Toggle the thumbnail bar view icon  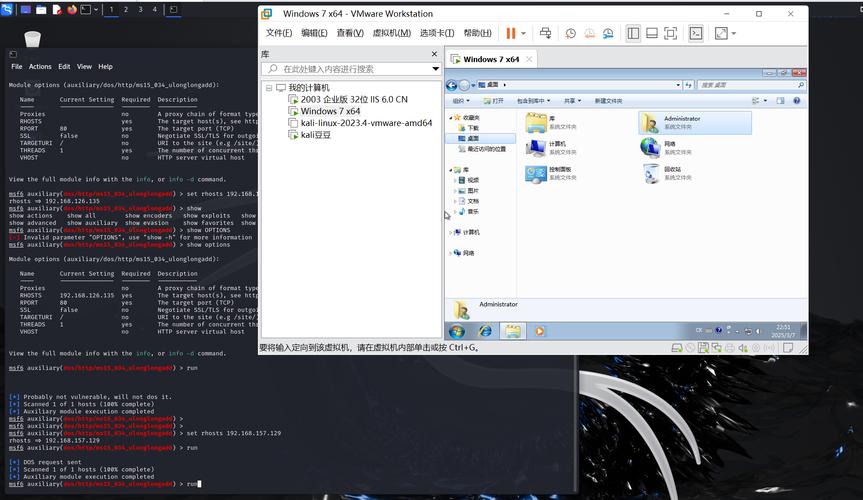pos(652,34)
